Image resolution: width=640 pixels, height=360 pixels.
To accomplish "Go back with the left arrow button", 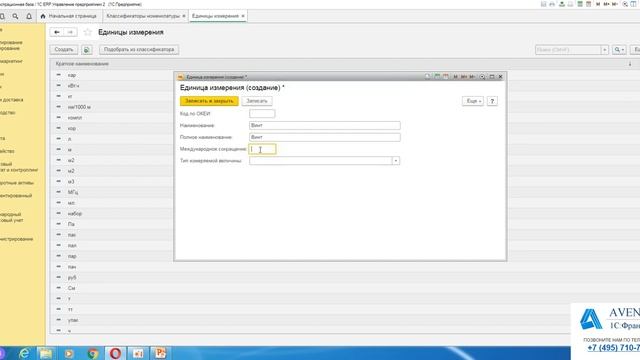I will point(57,32).
